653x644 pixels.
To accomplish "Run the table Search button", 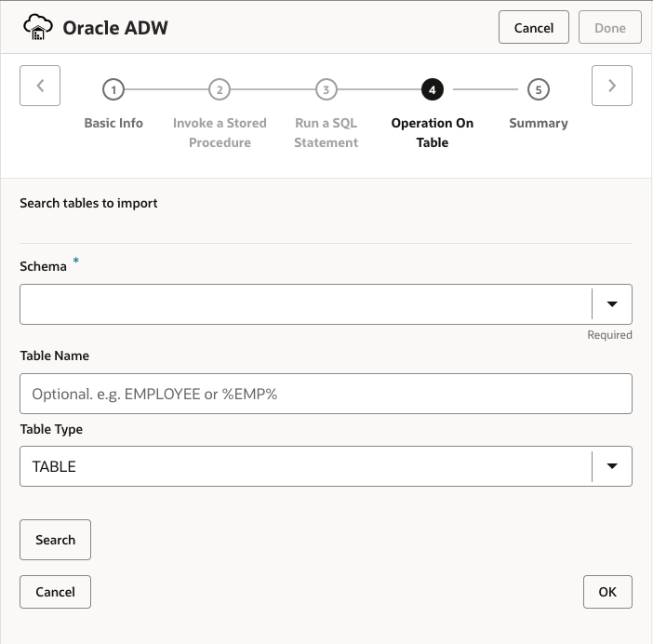I will [56, 540].
